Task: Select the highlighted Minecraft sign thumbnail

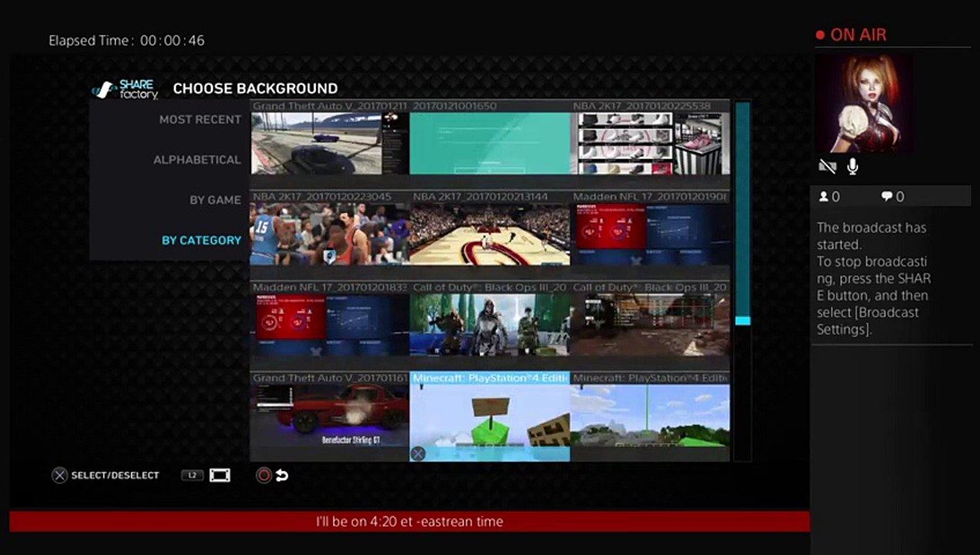Action: coord(490,416)
